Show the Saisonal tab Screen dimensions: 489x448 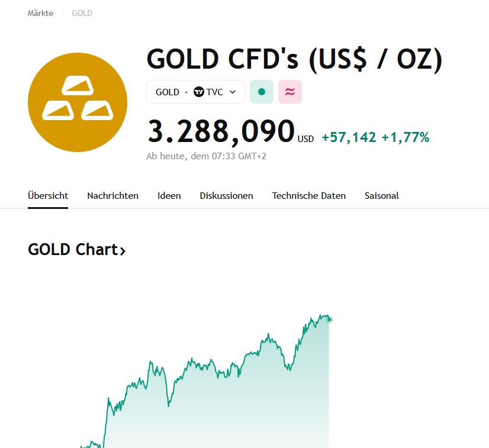click(382, 195)
